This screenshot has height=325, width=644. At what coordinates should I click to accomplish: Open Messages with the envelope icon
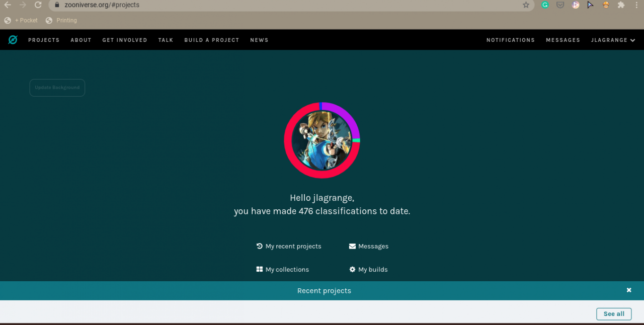tap(369, 246)
